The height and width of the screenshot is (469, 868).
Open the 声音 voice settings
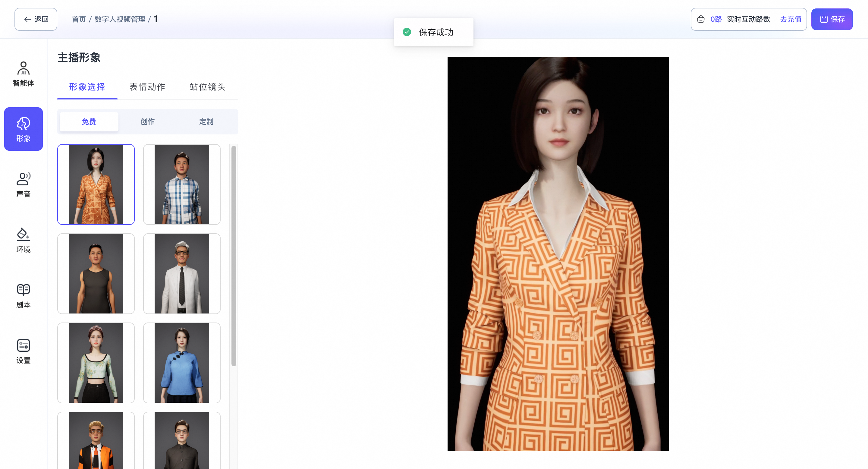pyautogui.click(x=23, y=185)
